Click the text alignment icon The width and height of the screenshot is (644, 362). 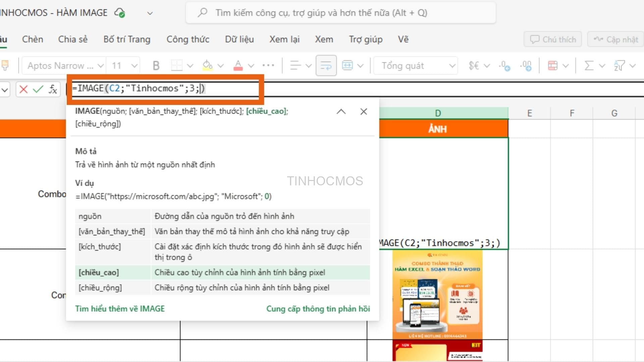tap(296, 66)
